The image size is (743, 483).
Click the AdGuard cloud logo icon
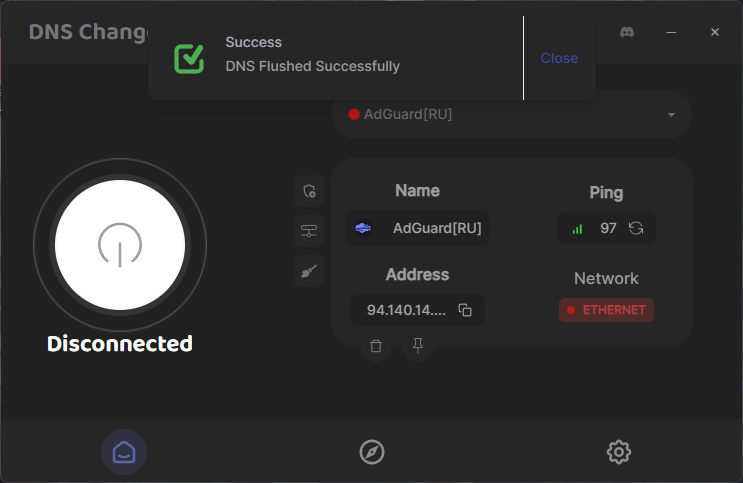[x=363, y=228]
